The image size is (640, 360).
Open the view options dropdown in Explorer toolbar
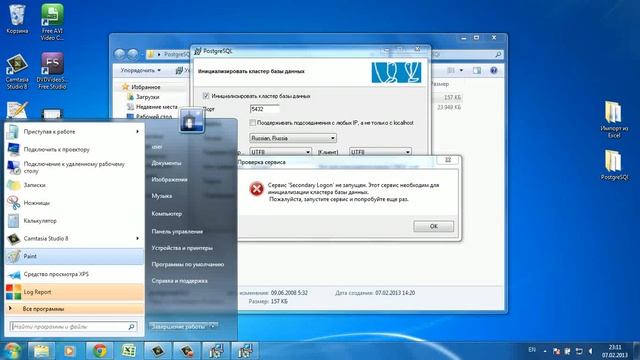click(461, 71)
